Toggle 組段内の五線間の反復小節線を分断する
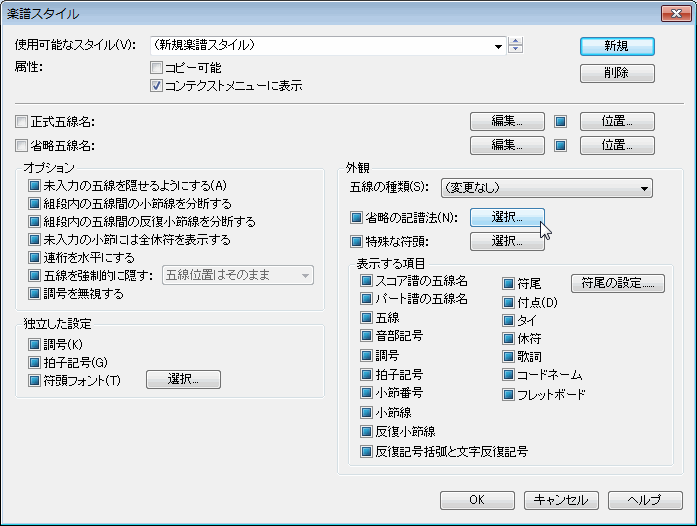The image size is (697, 526). tap(34, 221)
